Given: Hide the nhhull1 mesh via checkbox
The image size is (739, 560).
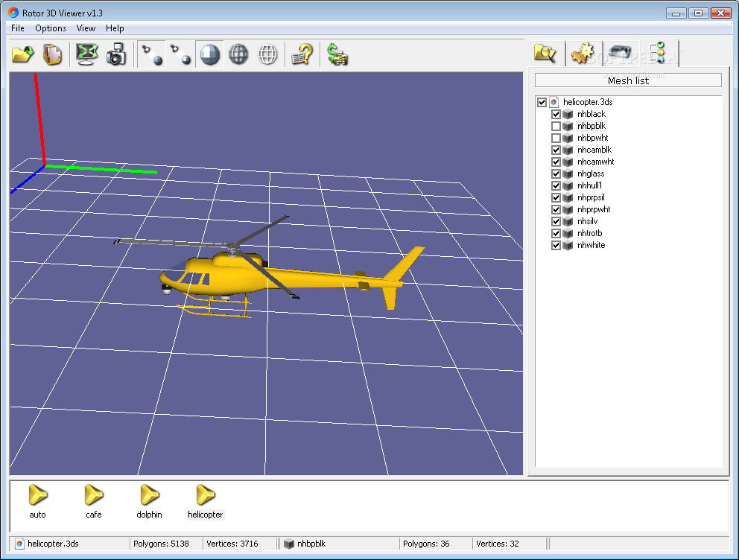Looking at the screenshot, I should tap(556, 186).
